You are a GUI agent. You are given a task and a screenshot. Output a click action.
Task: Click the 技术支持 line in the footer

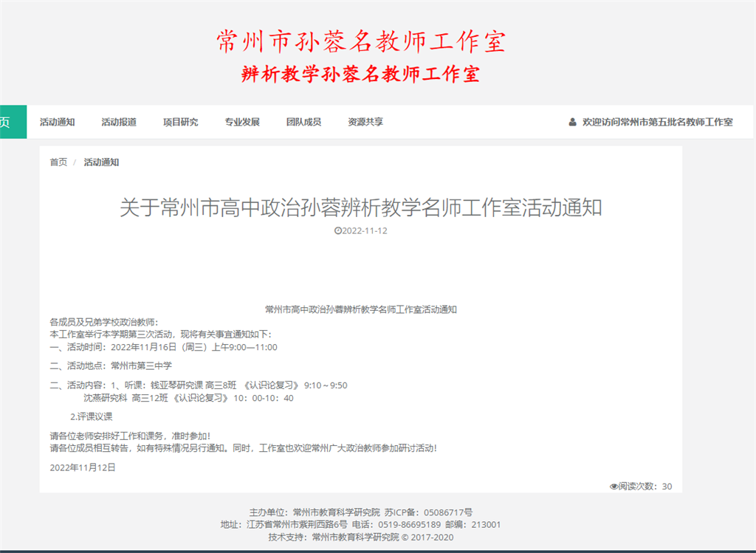[360, 537]
